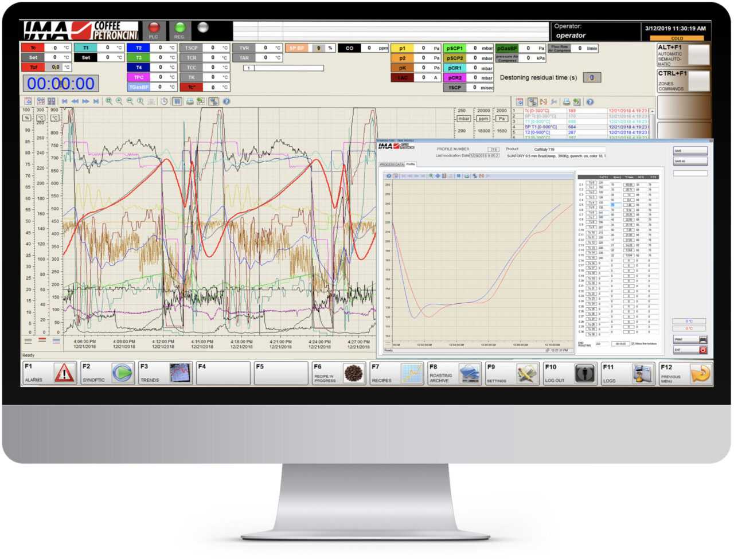Open the F1 Alarms warning icon
The height and width of the screenshot is (560, 734).
[64, 373]
